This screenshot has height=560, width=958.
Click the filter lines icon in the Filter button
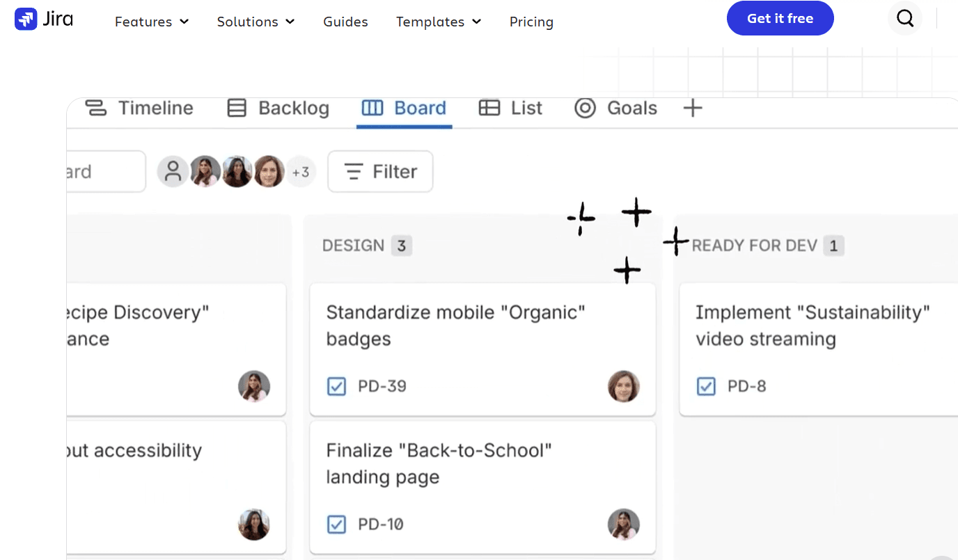[354, 171]
